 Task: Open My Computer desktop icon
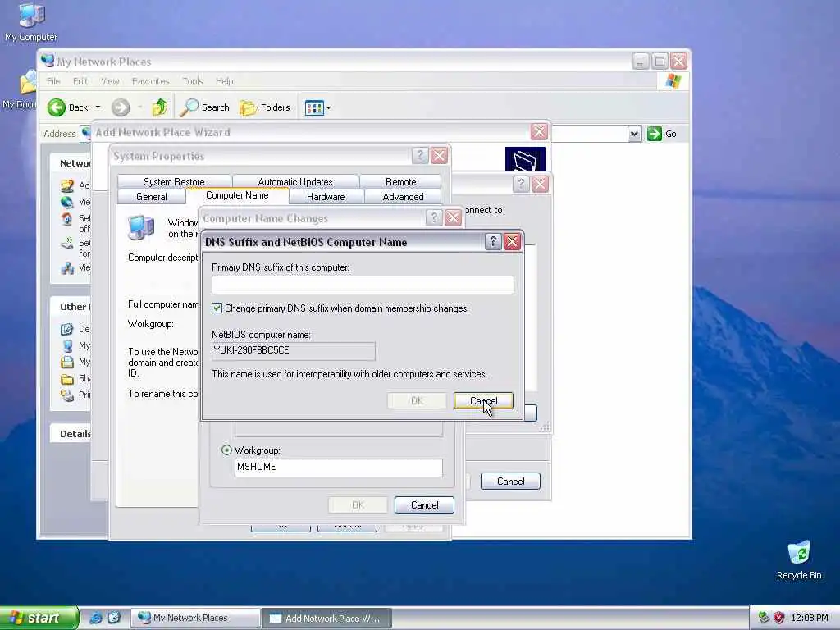(x=31, y=21)
